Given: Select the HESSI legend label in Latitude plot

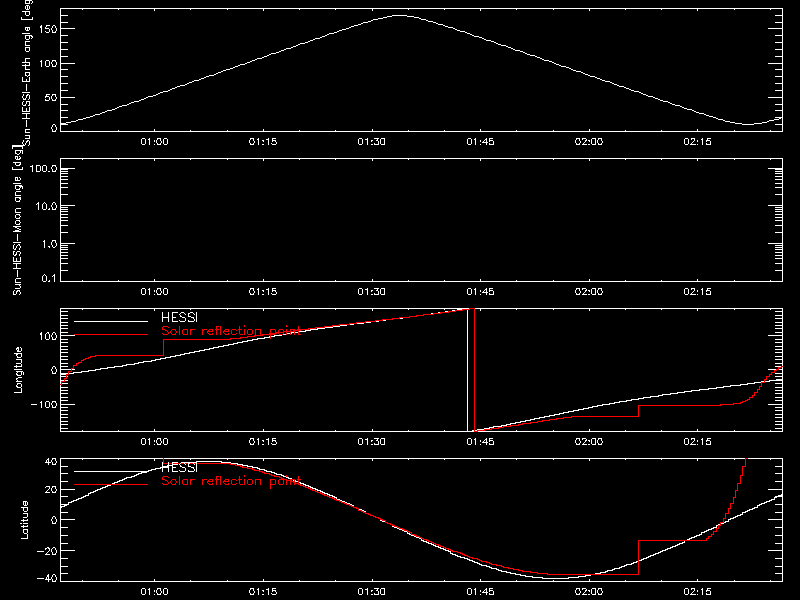Looking at the screenshot, I should [179, 467].
